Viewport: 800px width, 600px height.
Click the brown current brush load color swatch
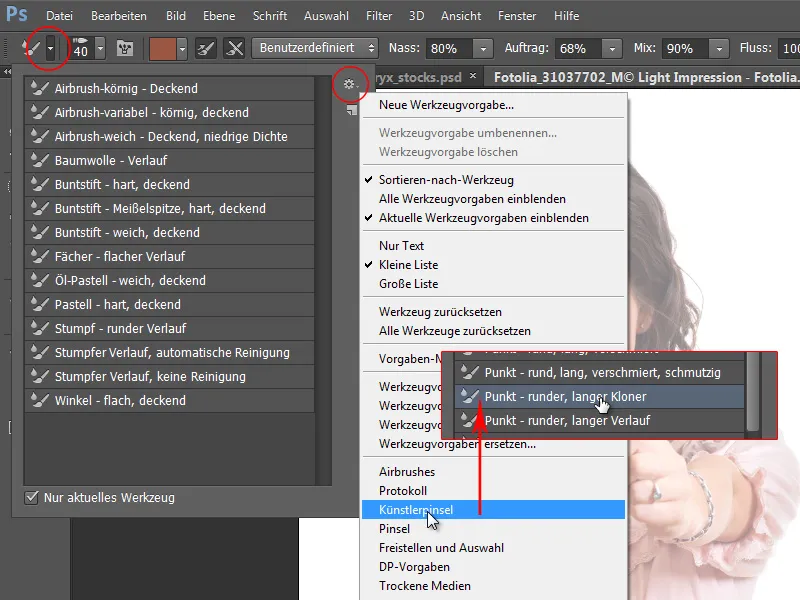164,48
